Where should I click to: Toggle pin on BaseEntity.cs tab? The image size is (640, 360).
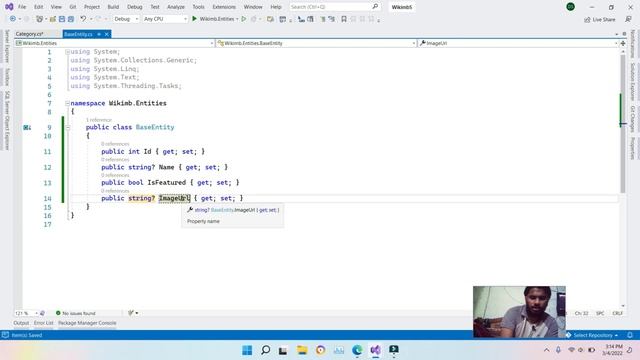pos(99,34)
